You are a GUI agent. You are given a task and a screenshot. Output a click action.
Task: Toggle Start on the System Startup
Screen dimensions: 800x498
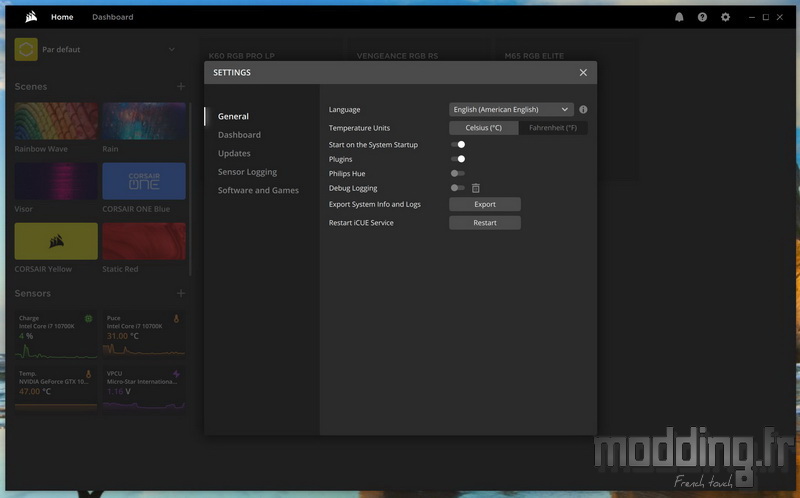click(x=458, y=144)
